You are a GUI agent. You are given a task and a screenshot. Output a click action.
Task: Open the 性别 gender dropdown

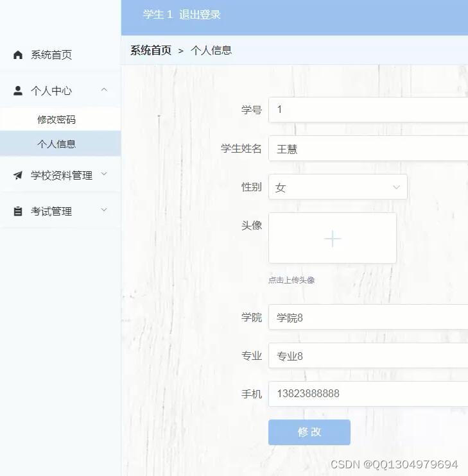[338, 187]
